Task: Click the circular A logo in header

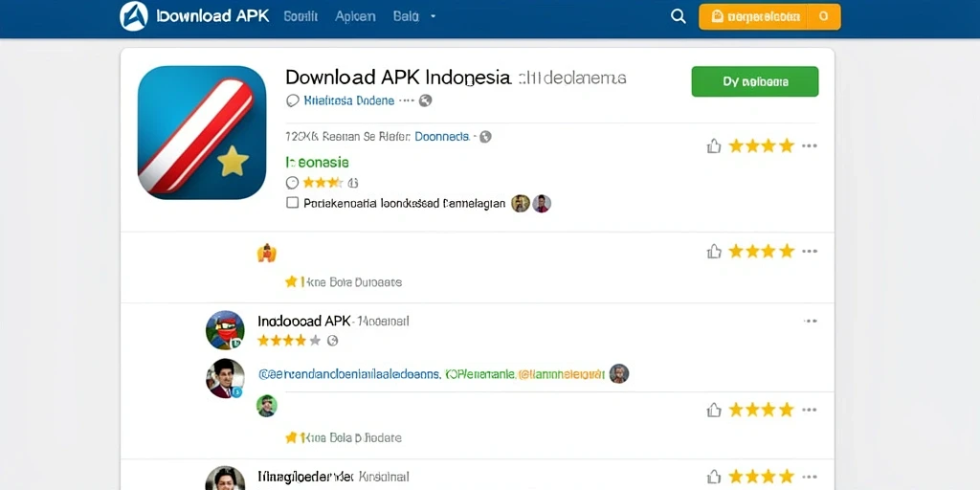Action: coord(134,15)
